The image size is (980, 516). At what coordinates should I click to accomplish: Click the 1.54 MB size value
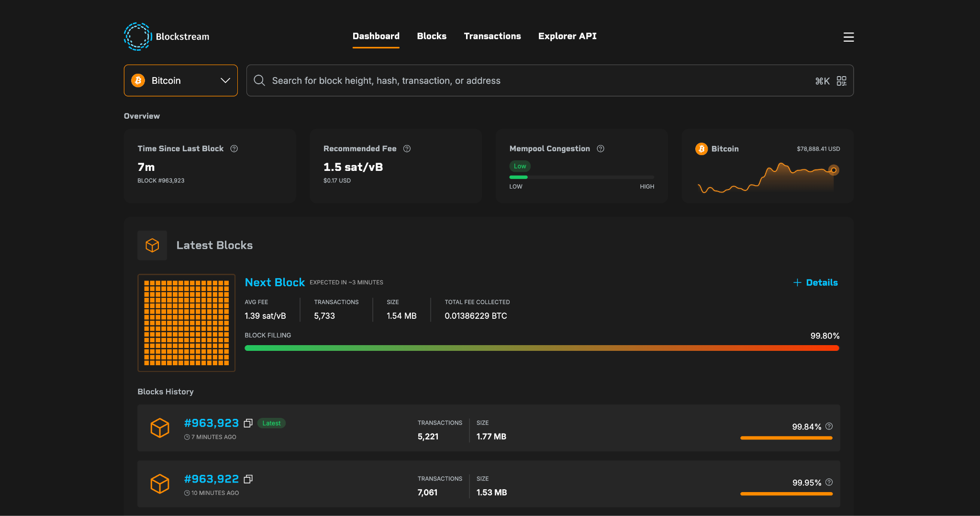401,316
